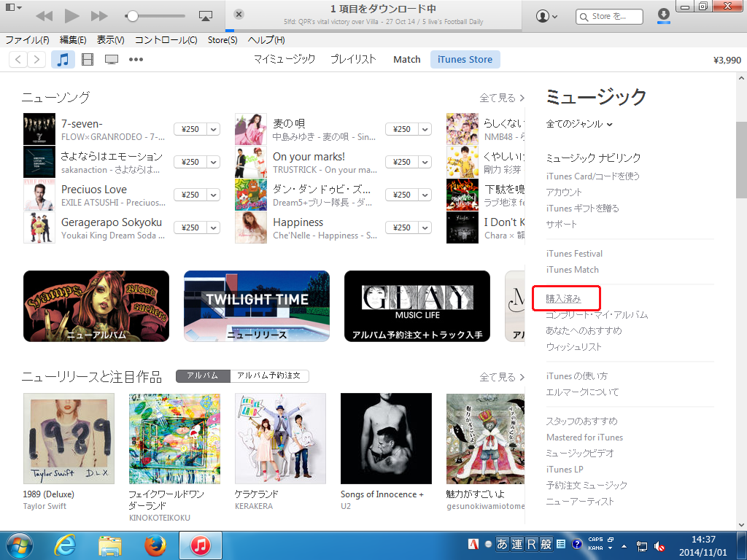
Task: Click the rewind playback button
Action: click(x=44, y=16)
